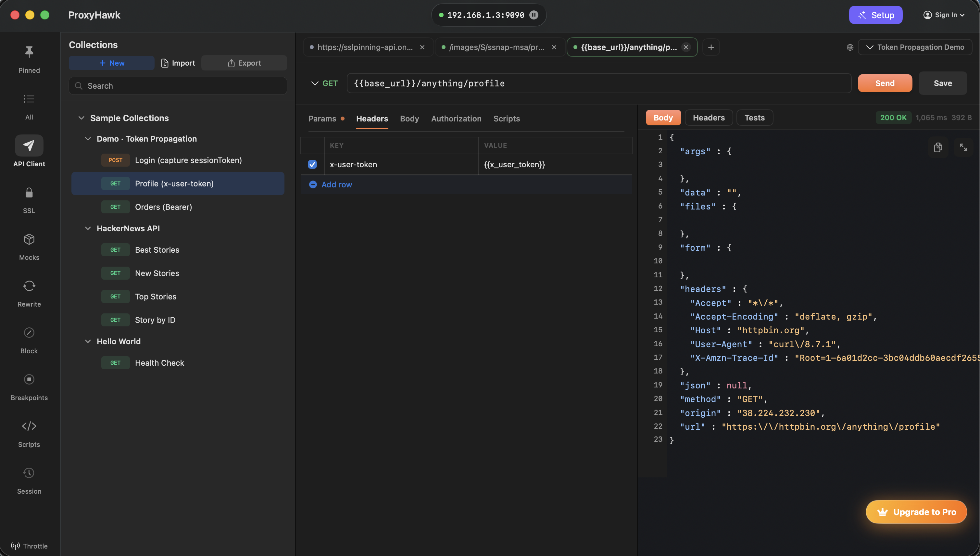Screen dimensions: 980x556
Task: Click into the Collections search field
Action: coord(178,86)
